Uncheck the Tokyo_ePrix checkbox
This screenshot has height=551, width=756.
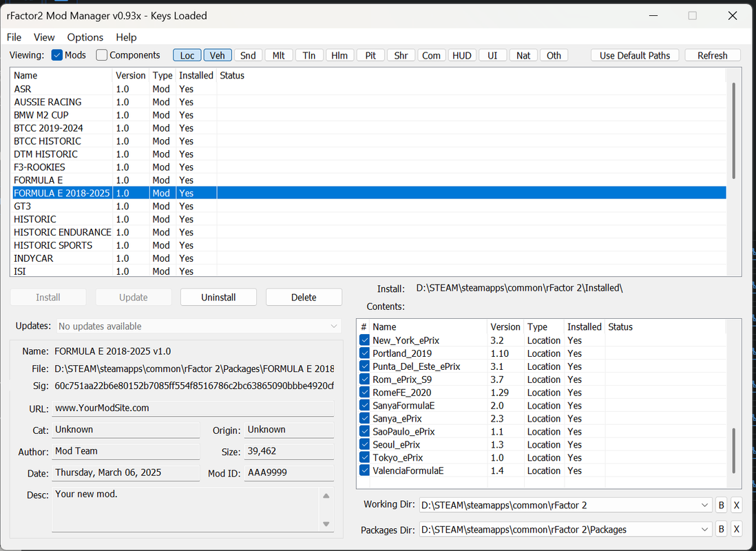coord(364,457)
